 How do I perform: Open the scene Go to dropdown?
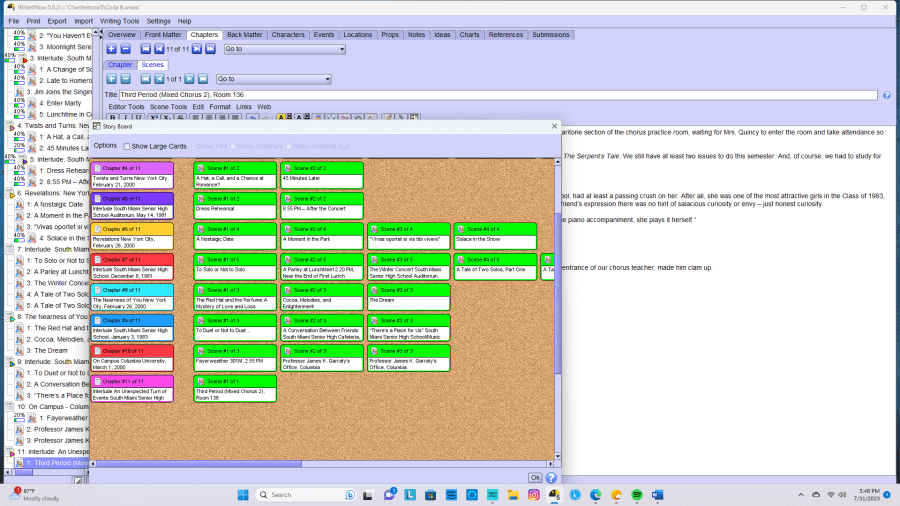tap(272, 79)
